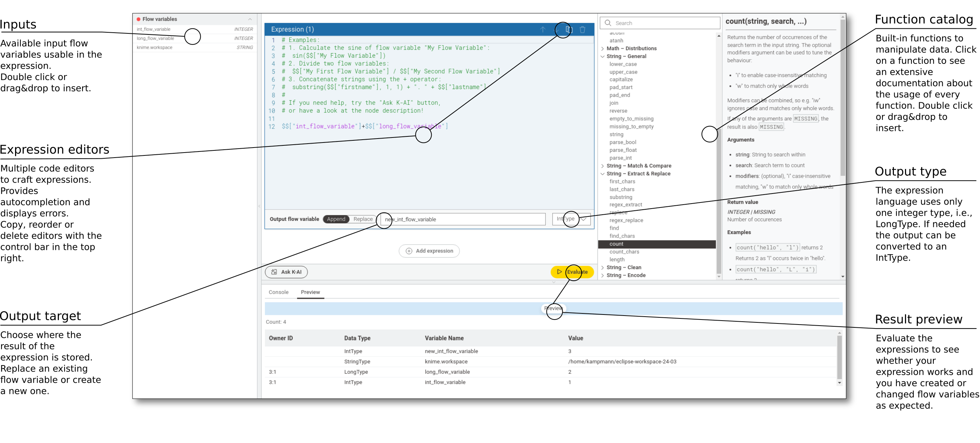
Task: Expand Math – Distributions category
Action: [x=602, y=48]
